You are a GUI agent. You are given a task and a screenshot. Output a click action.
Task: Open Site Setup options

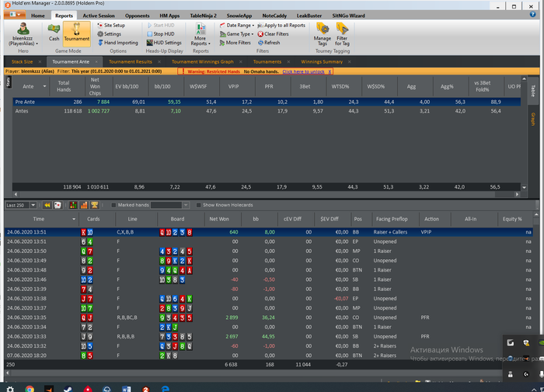[x=111, y=26]
